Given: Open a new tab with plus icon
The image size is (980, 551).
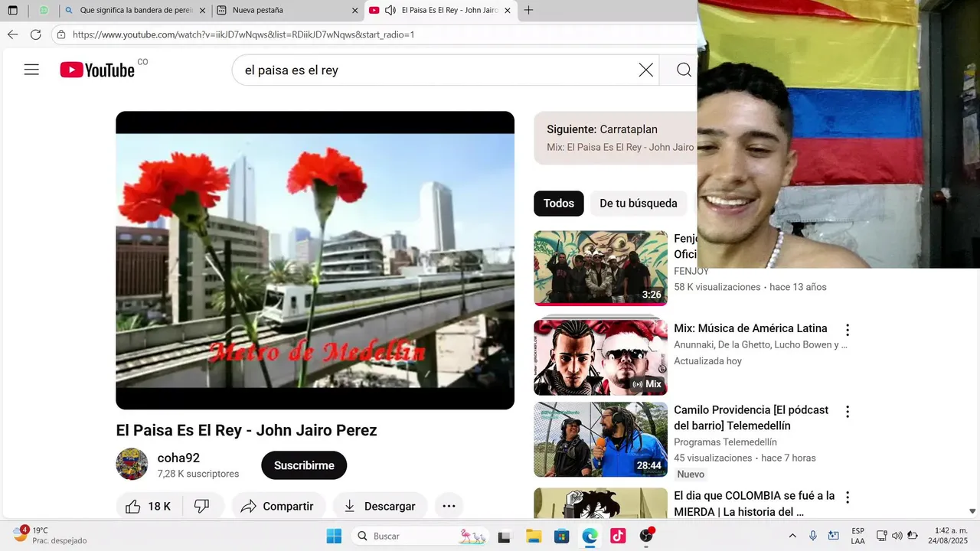Looking at the screenshot, I should [x=528, y=10].
